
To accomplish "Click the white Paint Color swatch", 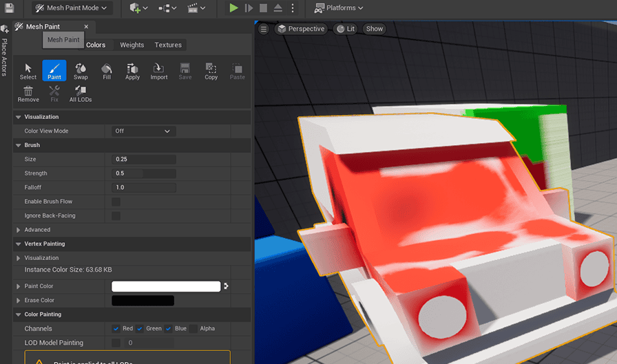I will pos(166,286).
